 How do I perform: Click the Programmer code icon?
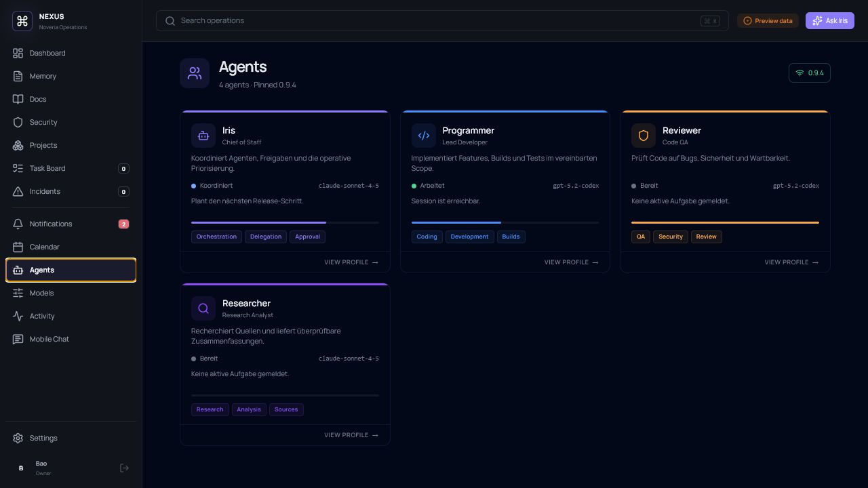pyautogui.click(x=424, y=136)
